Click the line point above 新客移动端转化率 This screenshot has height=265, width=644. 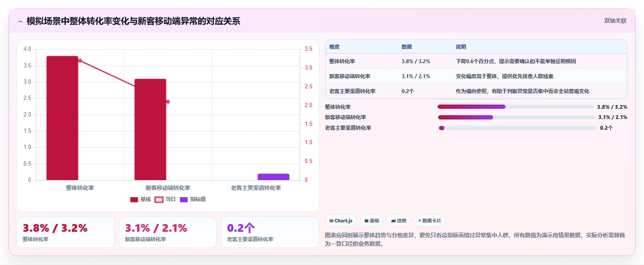click(168, 102)
